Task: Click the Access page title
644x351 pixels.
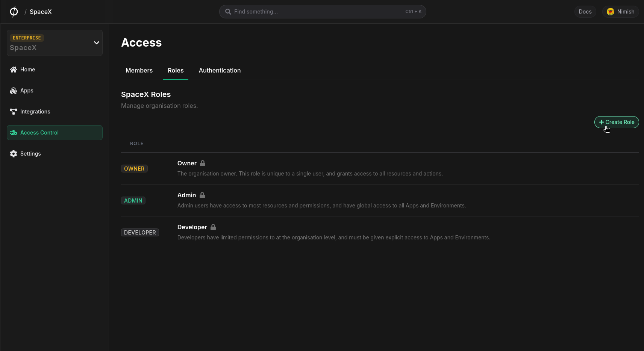Action: click(x=141, y=42)
